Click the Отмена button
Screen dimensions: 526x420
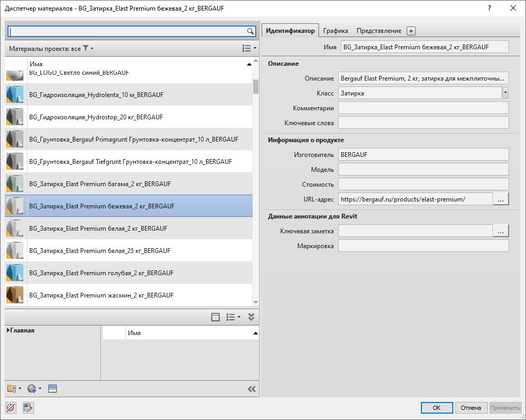point(471,408)
